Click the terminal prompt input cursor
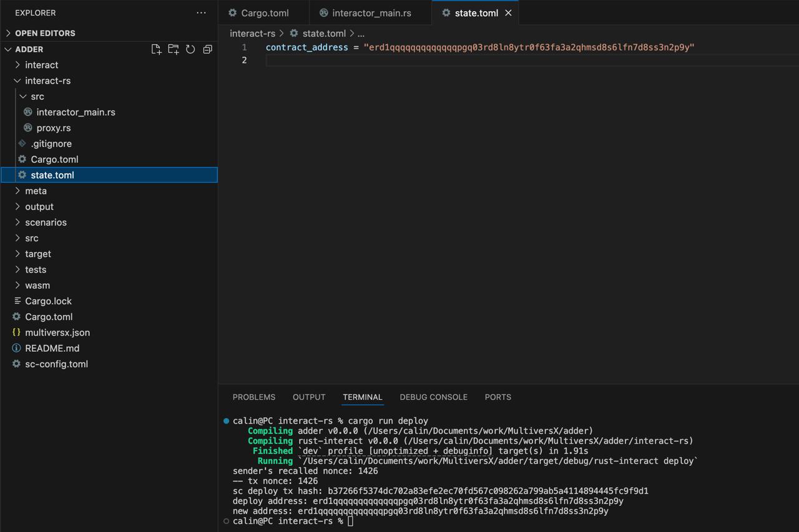 (x=351, y=521)
